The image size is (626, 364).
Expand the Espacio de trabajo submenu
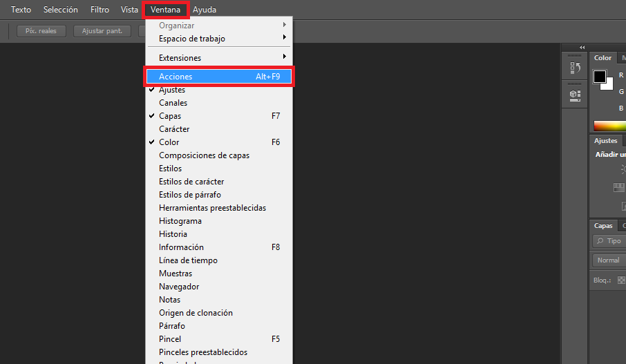click(x=219, y=38)
